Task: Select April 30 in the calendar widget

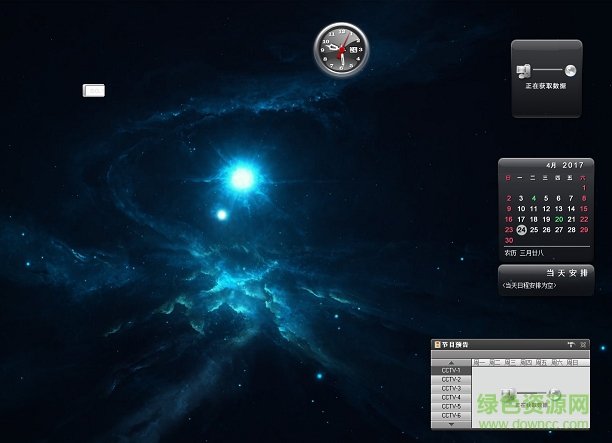Action: (509, 240)
